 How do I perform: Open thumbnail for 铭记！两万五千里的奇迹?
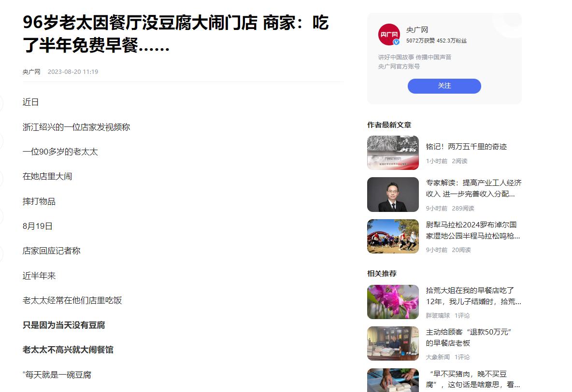pyautogui.click(x=393, y=153)
